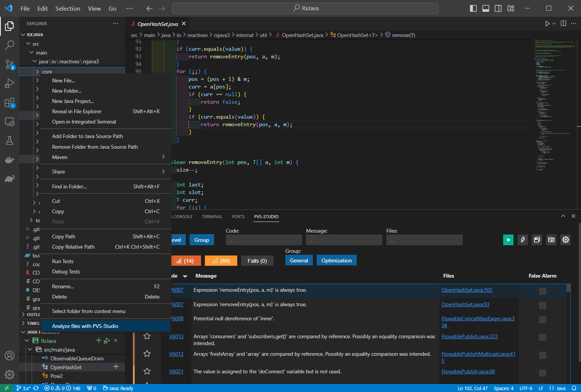Open the OpenHashSet.java:102 link
This screenshot has width=581, height=392.
tap(467, 290)
